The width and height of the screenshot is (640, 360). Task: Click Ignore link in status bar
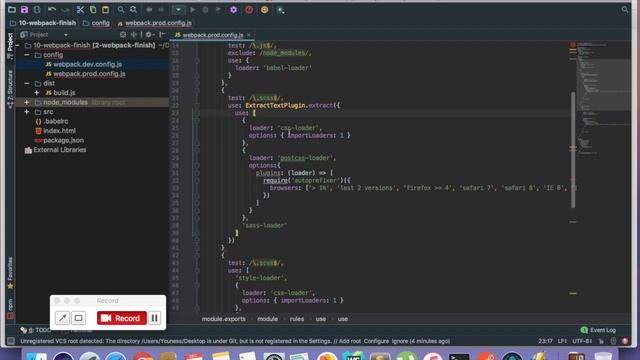pyautogui.click(x=400, y=341)
